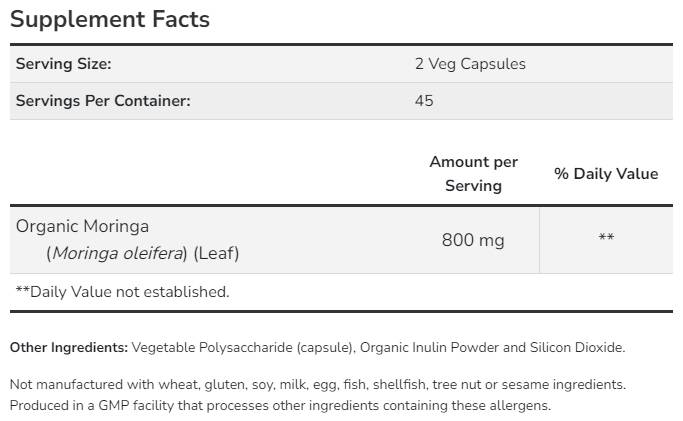
Task: Click the servings count 45
Action: tap(424, 101)
